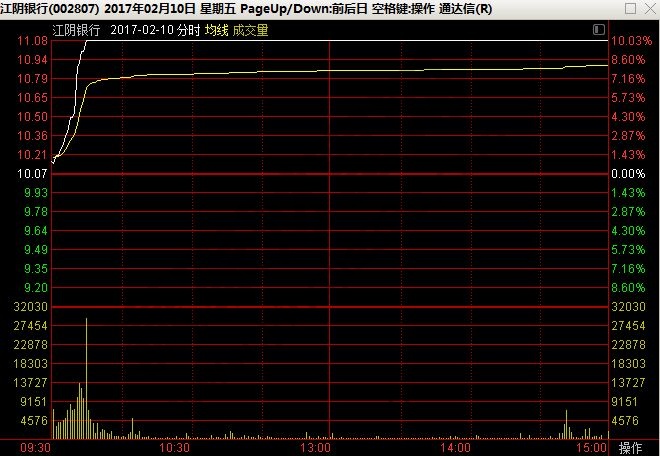Click the 0.00% baseline percentage label

pos(631,174)
